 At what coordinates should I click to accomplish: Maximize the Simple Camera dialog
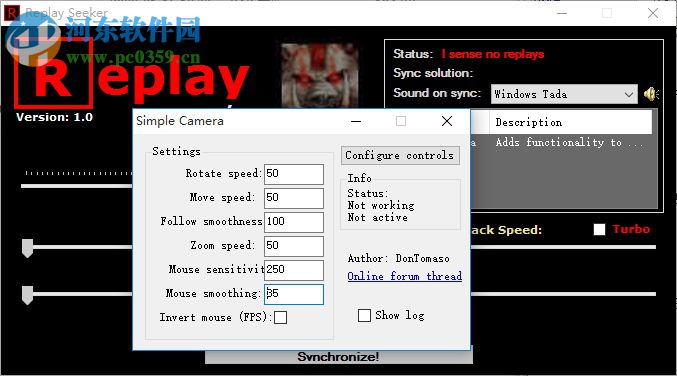[401, 121]
